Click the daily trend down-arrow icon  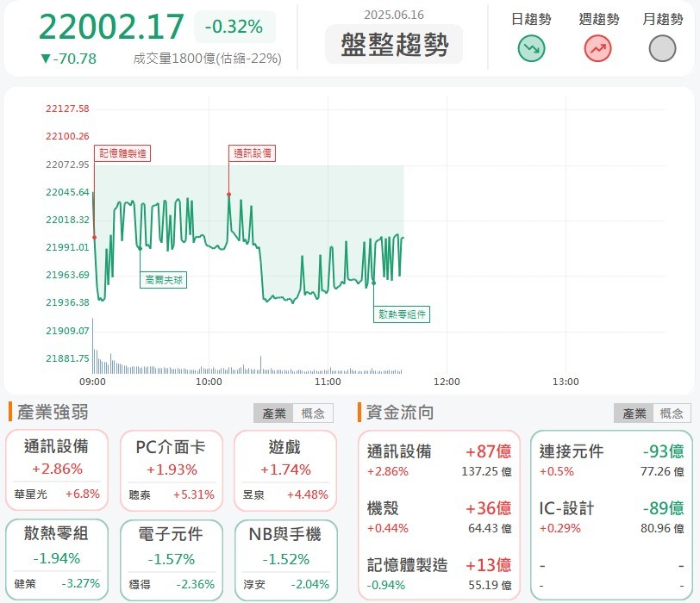(531, 48)
